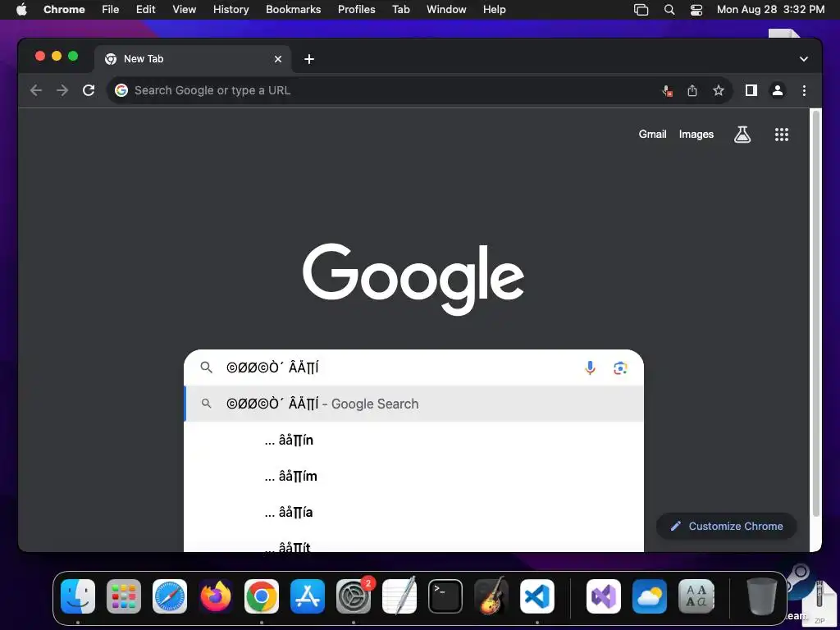
Task: Click the page vertical scrollbar
Action: (816, 313)
